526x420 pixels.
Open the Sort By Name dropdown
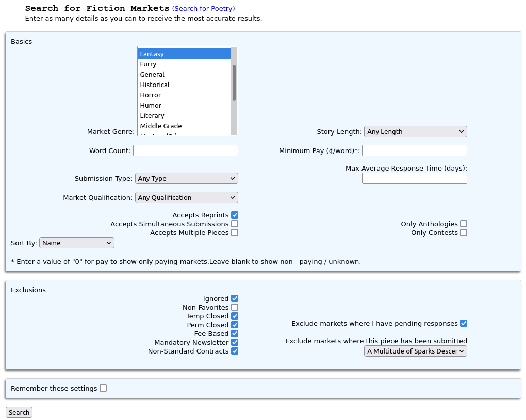point(77,243)
